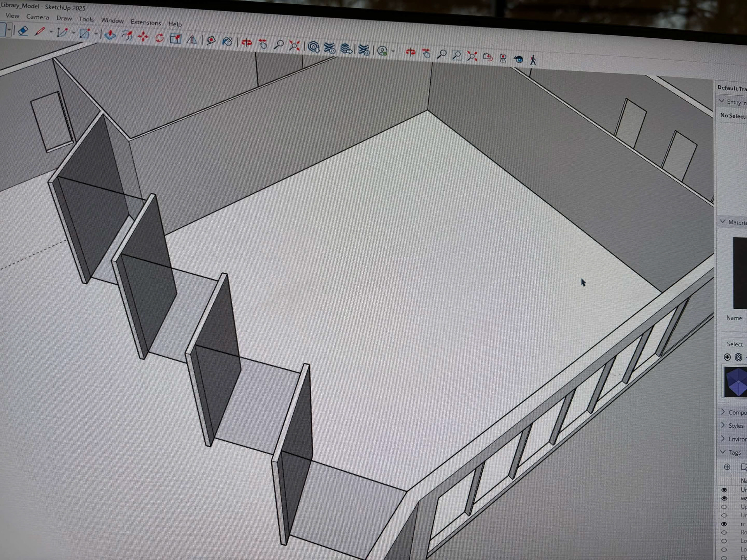The image size is (747, 560).
Task: Open the Extensions menu
Action: 146,22
